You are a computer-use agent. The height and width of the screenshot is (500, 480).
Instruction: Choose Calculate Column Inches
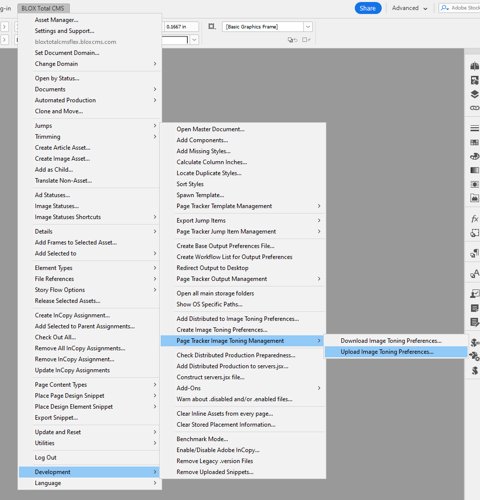243,162
